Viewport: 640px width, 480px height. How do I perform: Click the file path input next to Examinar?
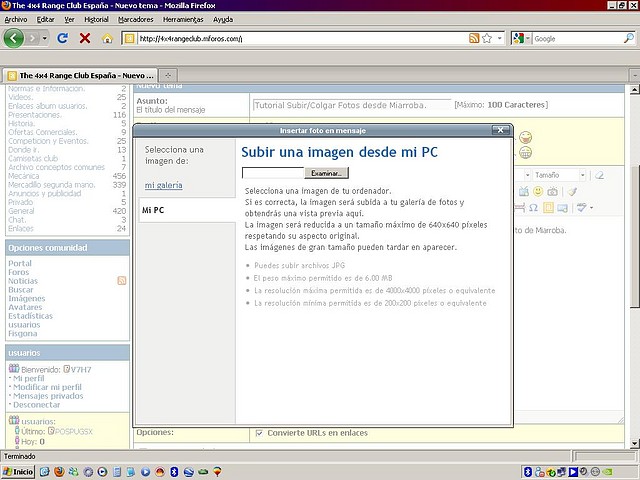273,173
